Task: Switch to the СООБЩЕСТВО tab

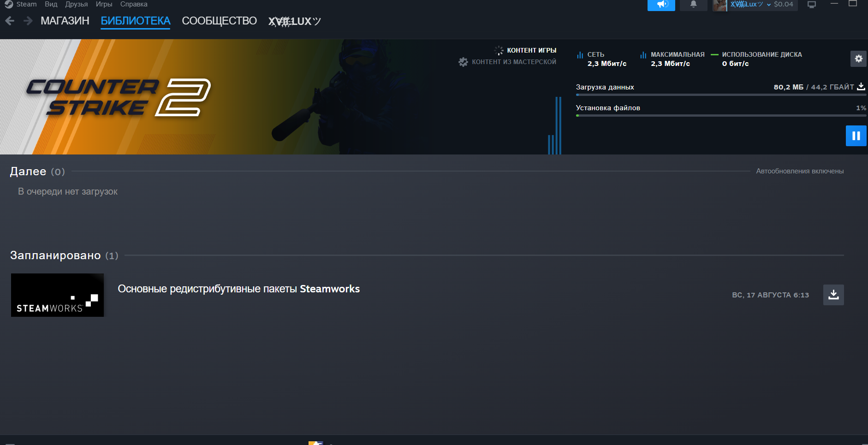Action: pyautogui.click(x=219, y=21)
